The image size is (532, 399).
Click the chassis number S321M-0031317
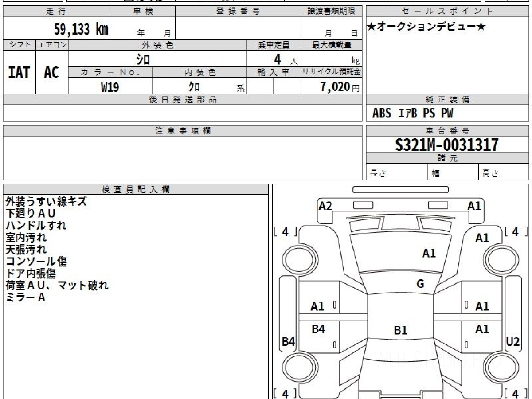pyautogui.click(x=447, y=145)
